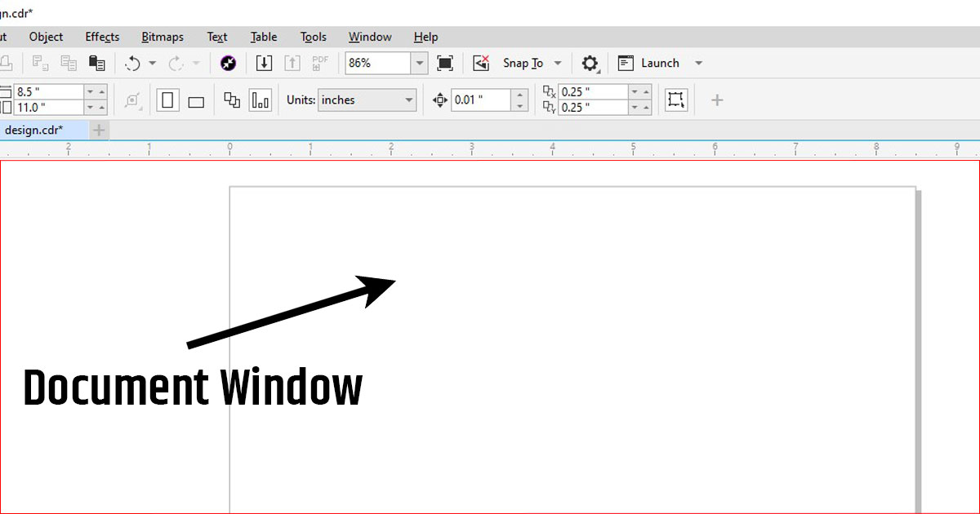
Task: Open the zoom level dropdown at 86%
Action: tap(419, 63)
